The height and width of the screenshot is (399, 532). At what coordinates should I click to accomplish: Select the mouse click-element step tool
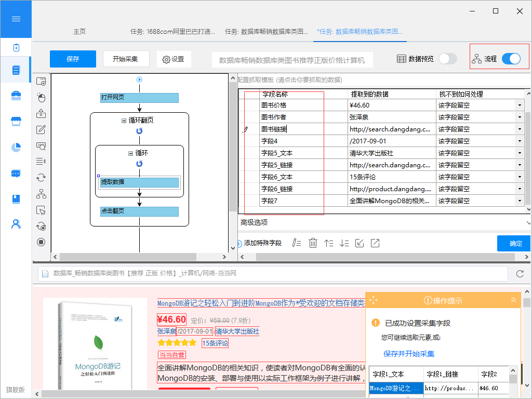pos(41,98)
